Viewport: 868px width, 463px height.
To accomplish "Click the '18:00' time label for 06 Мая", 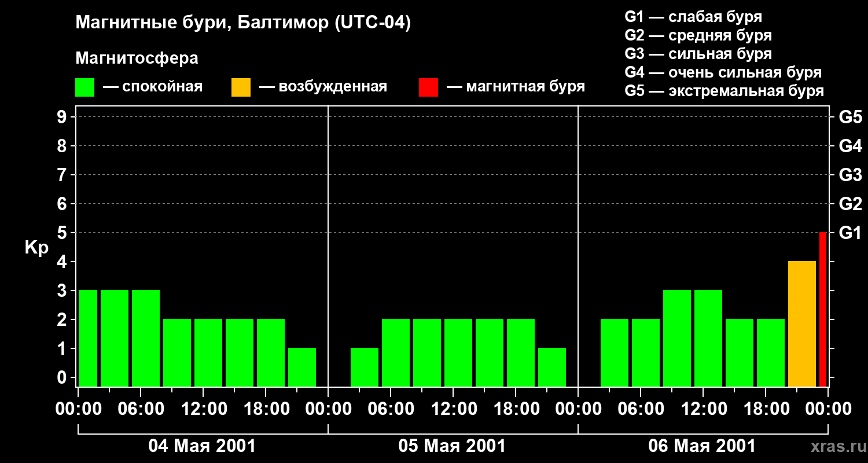I will [x=766, y=409].
